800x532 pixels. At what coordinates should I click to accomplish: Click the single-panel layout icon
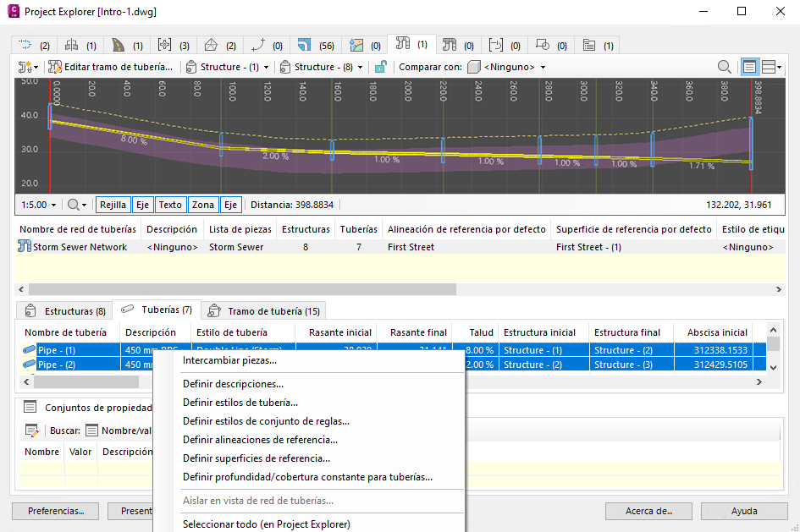749,67
